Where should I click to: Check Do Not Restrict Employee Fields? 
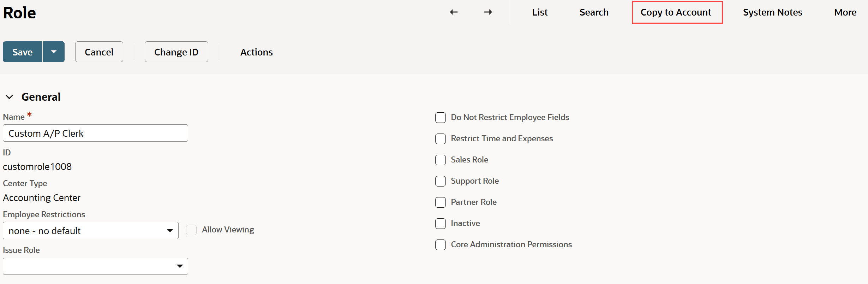tap(440, 117)
